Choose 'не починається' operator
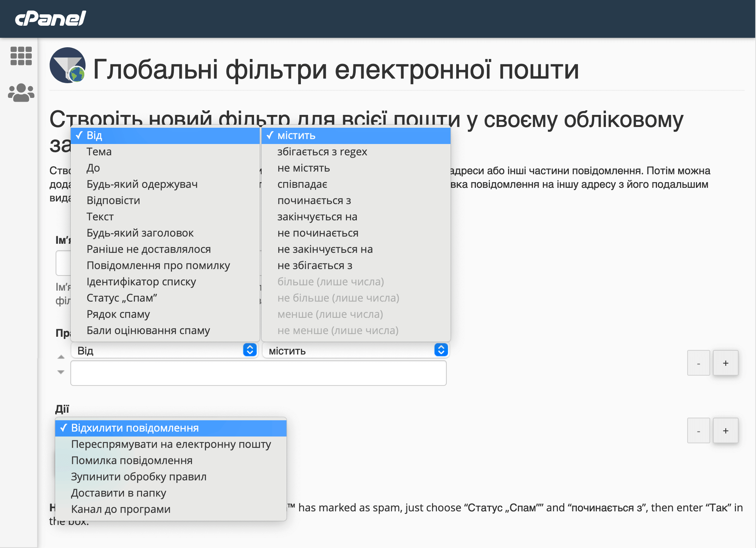The image size is (756, 548). point(356,233)
